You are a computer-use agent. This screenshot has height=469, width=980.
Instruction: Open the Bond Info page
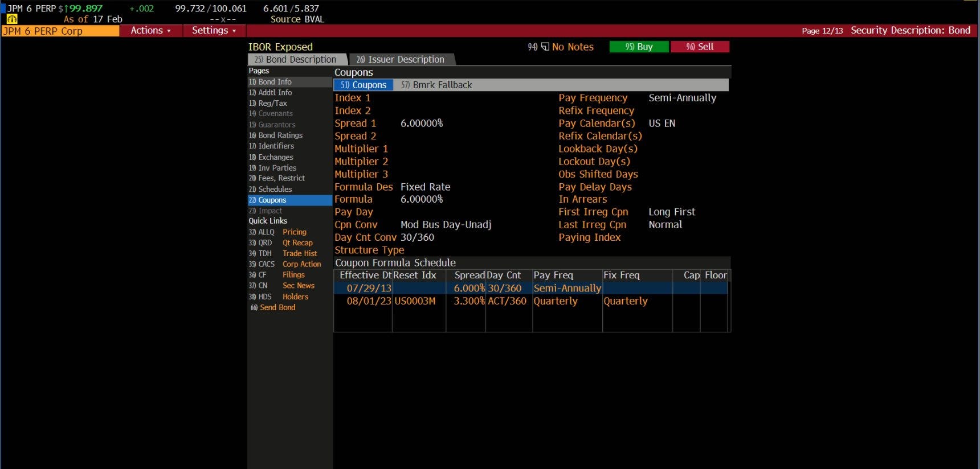289,82
